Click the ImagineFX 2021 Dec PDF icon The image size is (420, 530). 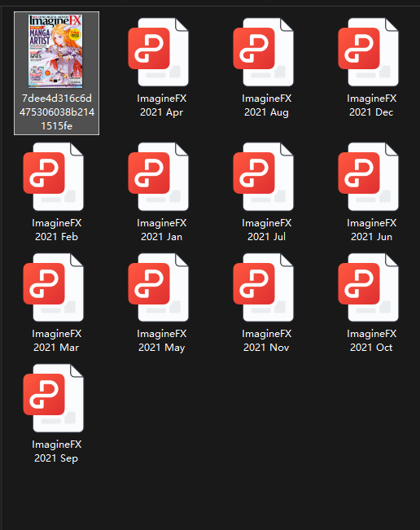pos(369,52)
